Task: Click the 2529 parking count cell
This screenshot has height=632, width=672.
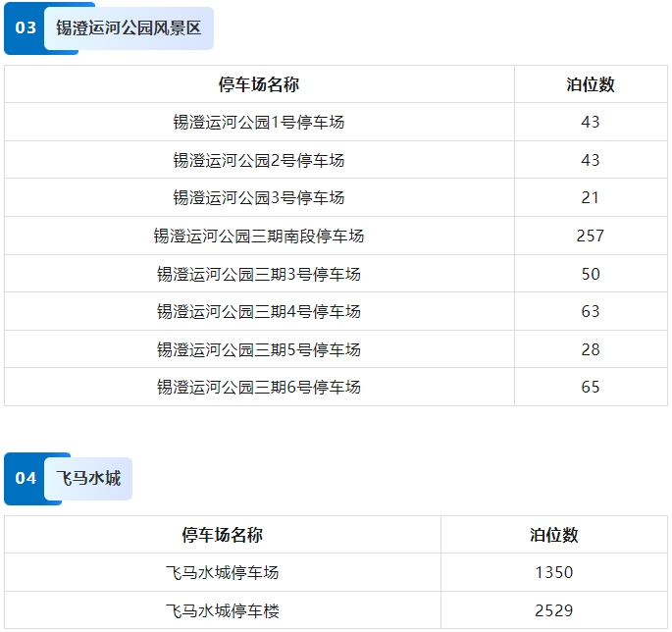Action: click(554, 610)
